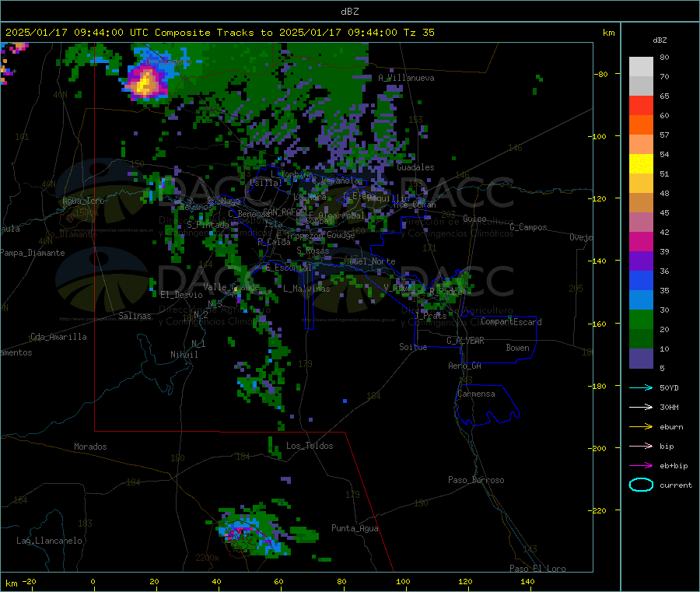Image resolution: width=700 pixels, height=592 pixels.
Task: Click the yellow eburn arrow in legend
Action: click(x=641, y=427)
